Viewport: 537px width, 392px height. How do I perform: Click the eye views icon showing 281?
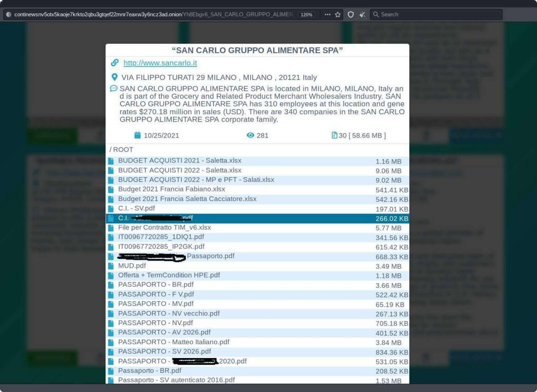250,135
